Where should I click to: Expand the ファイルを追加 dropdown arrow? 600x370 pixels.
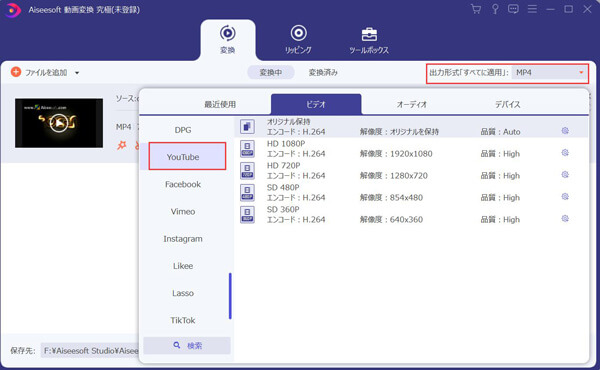click(77, 73)
